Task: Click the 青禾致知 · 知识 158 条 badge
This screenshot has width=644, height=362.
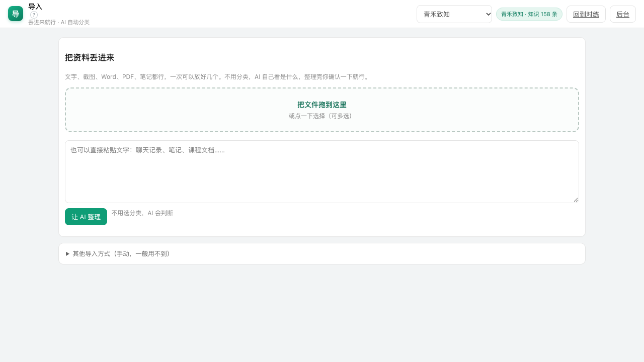Action: click(529, 14)
